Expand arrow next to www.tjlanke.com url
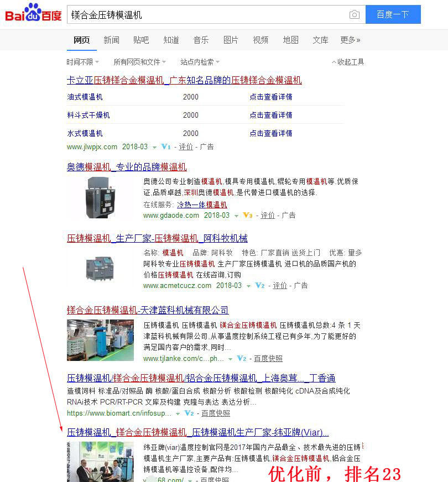This screenshot has height=482, width=448. coord(230,359)
